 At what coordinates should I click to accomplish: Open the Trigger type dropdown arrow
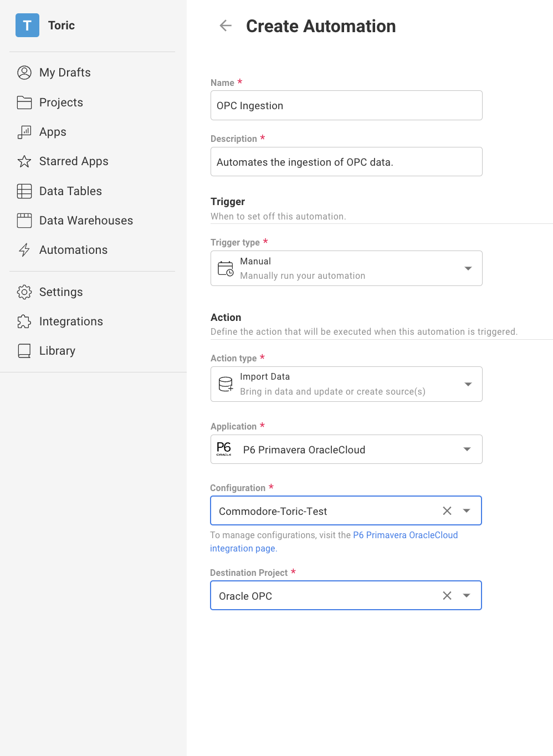tap(468, 268)
